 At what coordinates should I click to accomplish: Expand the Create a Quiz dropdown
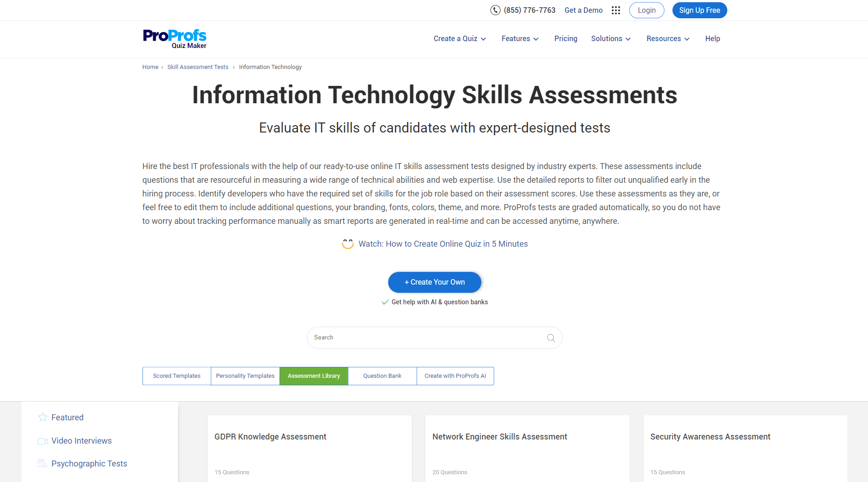point(460,39)
